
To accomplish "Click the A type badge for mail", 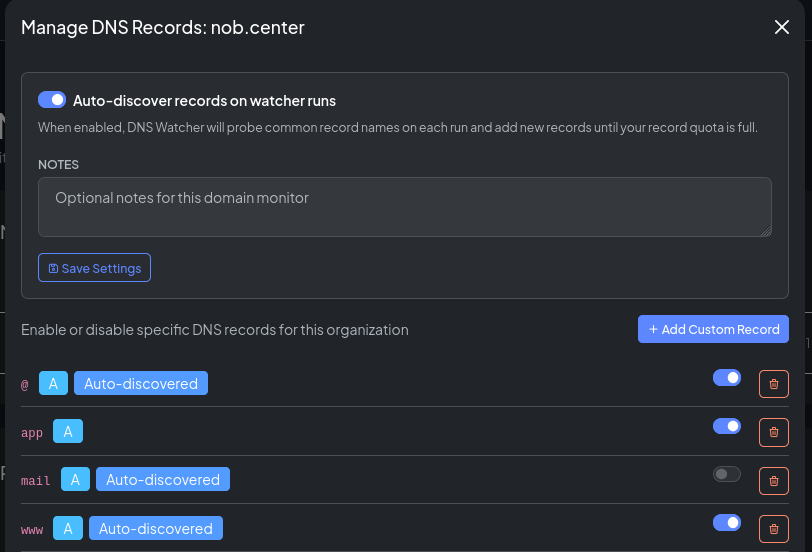I will coord(76,479).
